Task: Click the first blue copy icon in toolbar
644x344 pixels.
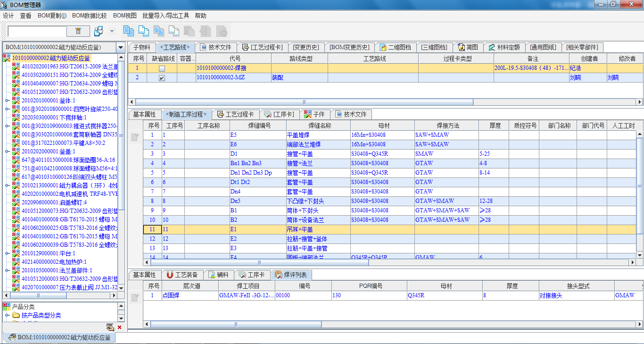Action: pyautogui.click(x=128, y=31)
